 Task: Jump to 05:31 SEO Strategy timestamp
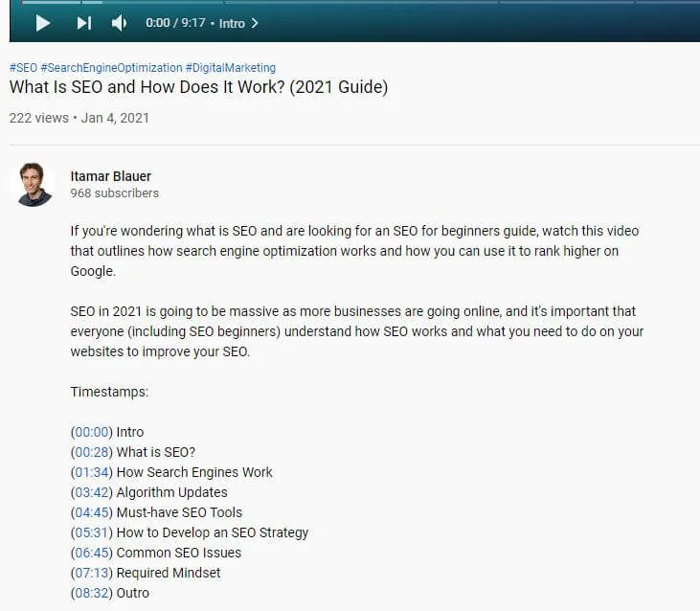pyautogui.click(x=92, y=532)
